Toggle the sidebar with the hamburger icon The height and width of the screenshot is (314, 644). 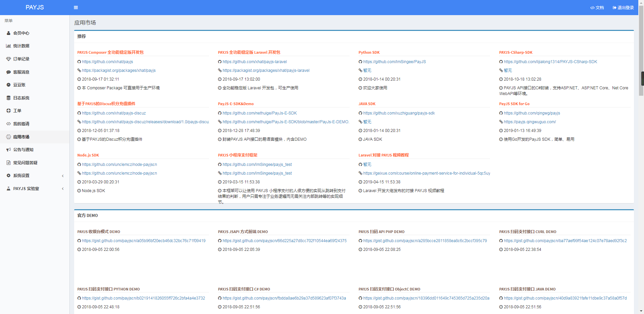[76, 7]
